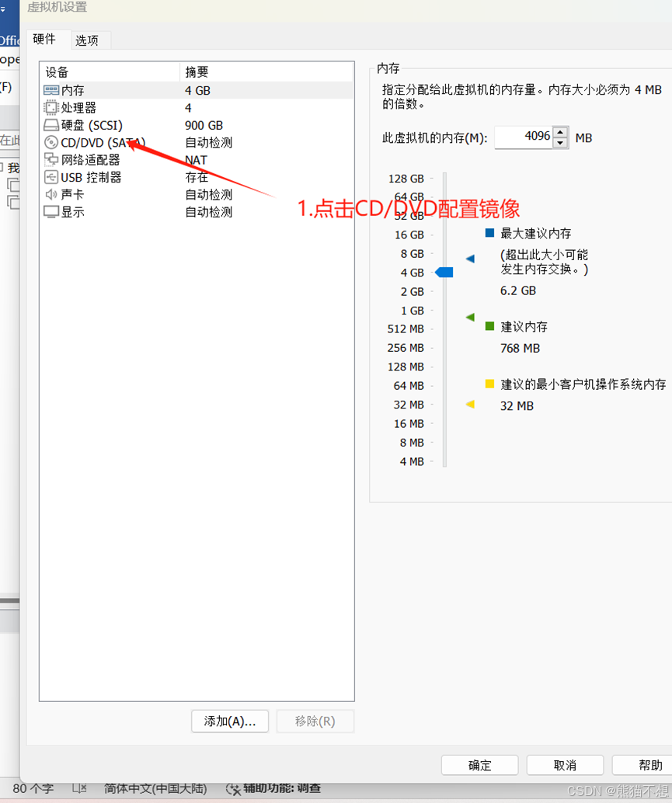Viewport: 672px width, 803px height.
Task: Confirm with the 确定 button
Action: click(x=480, y=765)
